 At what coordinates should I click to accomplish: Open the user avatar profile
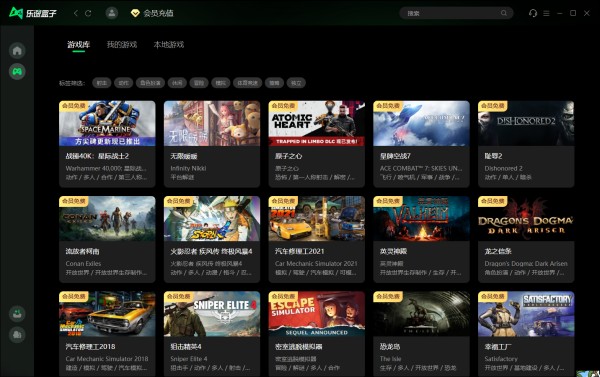tap(112, 13)
